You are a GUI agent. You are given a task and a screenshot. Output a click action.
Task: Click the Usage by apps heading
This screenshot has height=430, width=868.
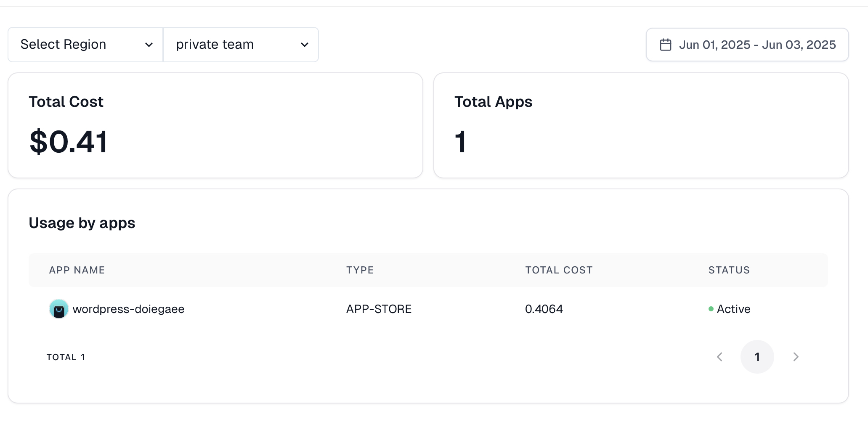[82, 223]
